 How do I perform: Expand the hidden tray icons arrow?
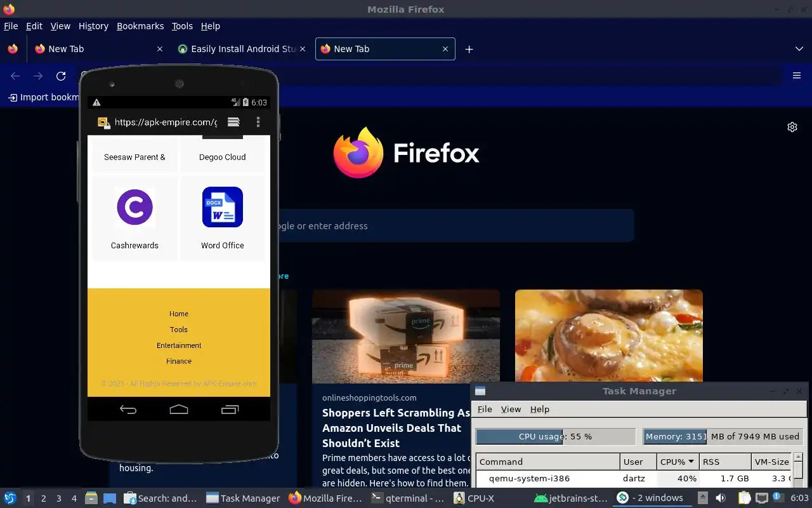click(x=703, y=498)
